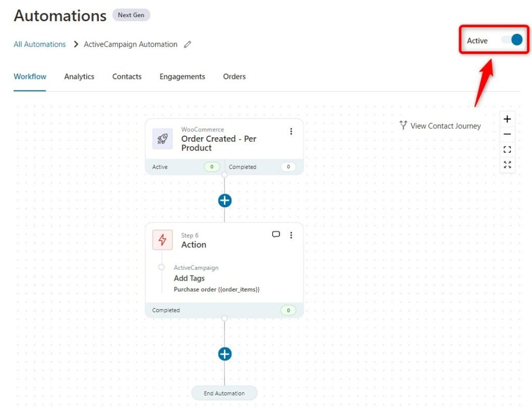This screenshot has height=412, width=532.
Task: Click the Step 6 Action title
Action: click(x=193, y=245)
